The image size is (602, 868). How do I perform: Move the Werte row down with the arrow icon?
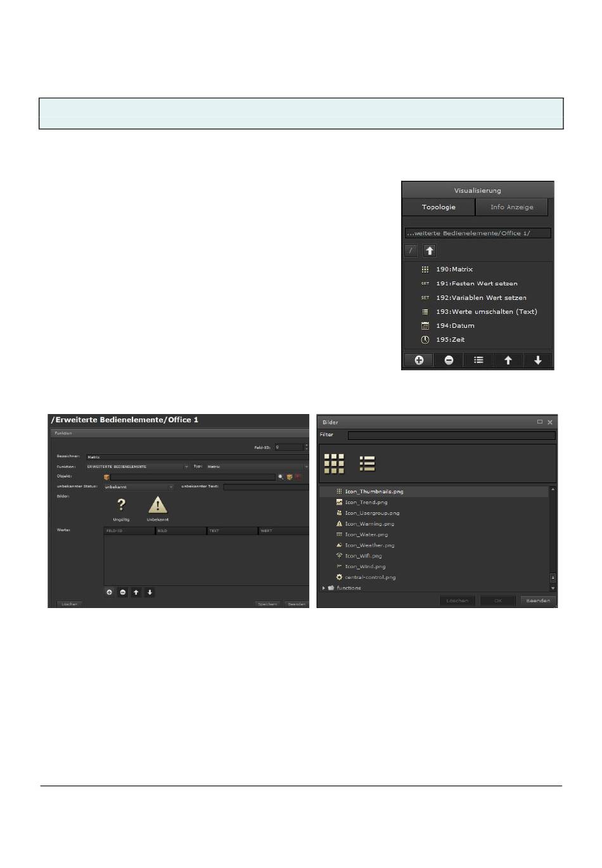(x=150, y=592)
